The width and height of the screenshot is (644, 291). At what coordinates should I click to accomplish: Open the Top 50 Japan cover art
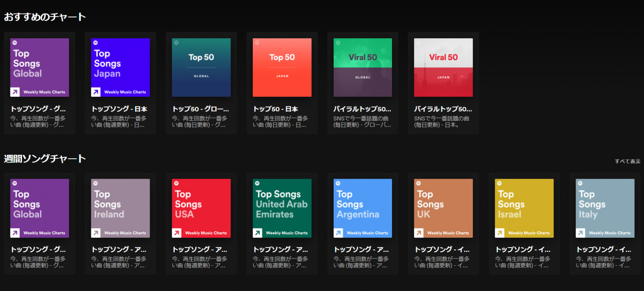point(282,67)
